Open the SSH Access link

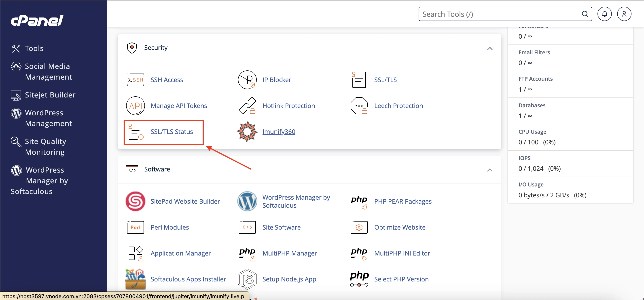coord(167,80)
